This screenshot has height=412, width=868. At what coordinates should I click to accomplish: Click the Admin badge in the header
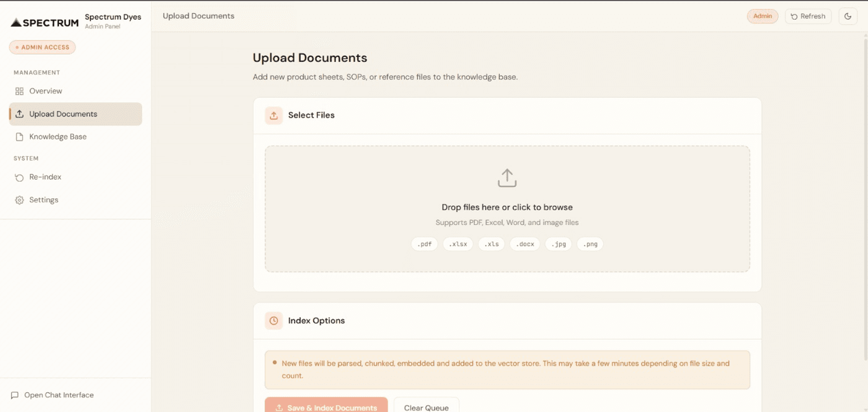click(x=763, y=16)
